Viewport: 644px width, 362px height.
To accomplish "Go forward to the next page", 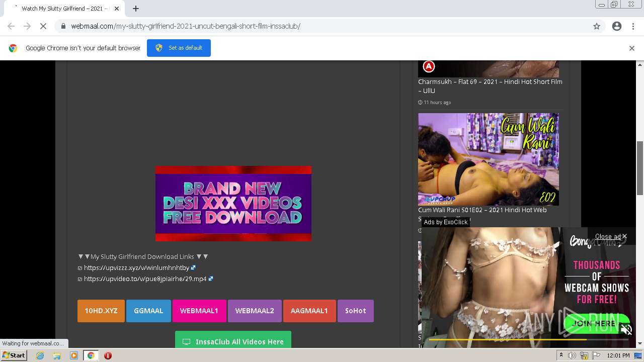I will coord(27,26).
